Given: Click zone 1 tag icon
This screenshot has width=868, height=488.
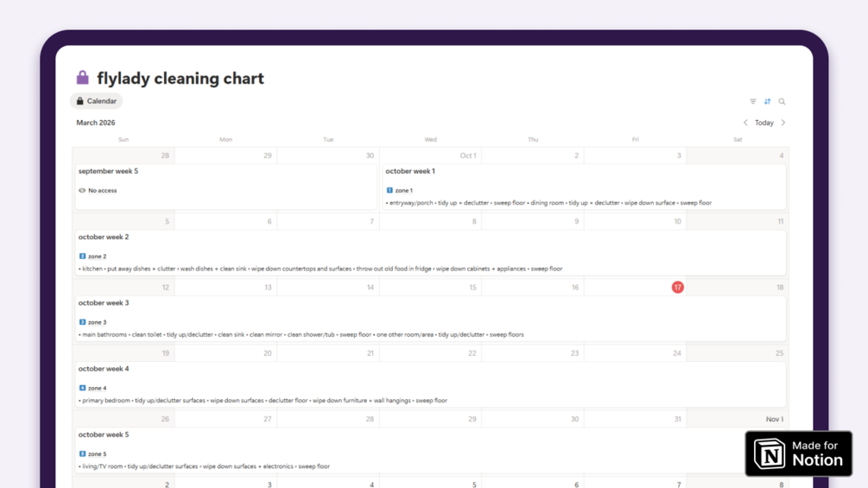Looking at the screenshot, I should (x=390, y=190).
